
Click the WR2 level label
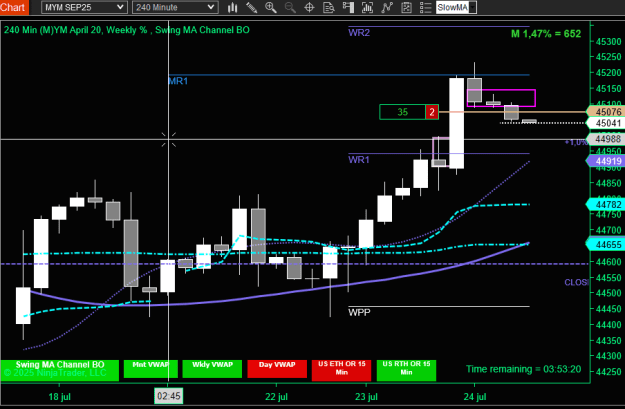coord(359,33)
